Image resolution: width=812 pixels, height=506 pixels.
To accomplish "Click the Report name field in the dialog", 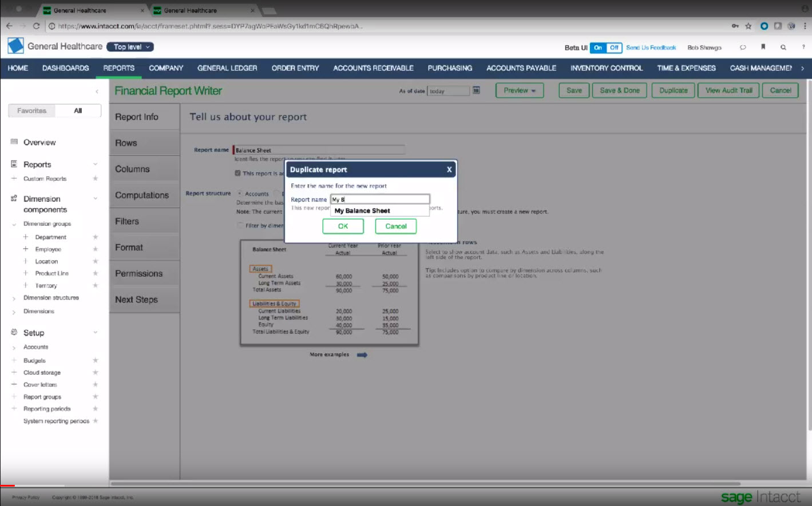I will click(379, 198).
